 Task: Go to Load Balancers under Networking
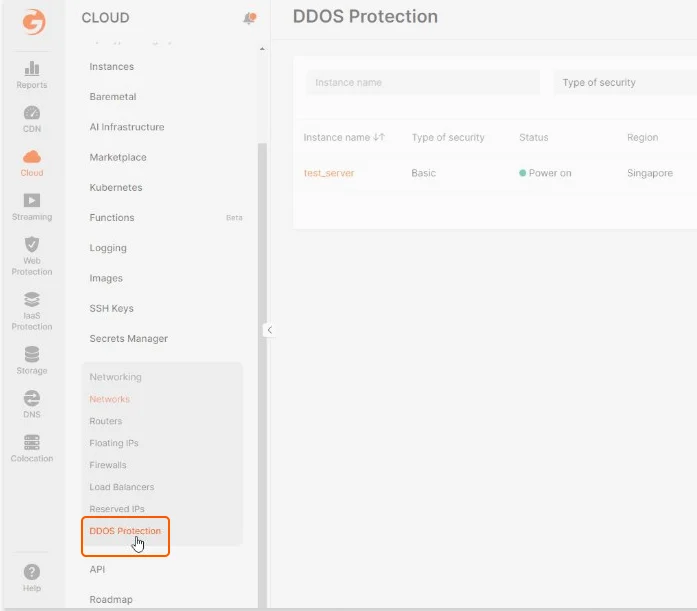coord(121,487)
